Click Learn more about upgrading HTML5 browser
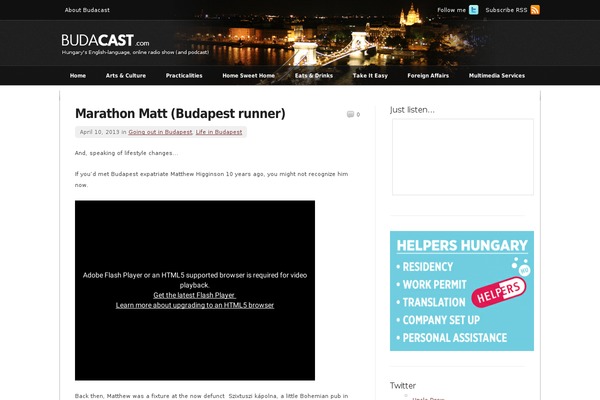The height and width of the screenshot is (400, 600). tap(195, 305)
